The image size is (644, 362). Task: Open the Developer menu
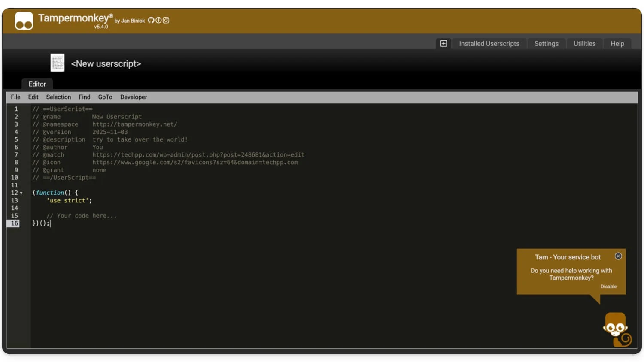click(134, 97)
